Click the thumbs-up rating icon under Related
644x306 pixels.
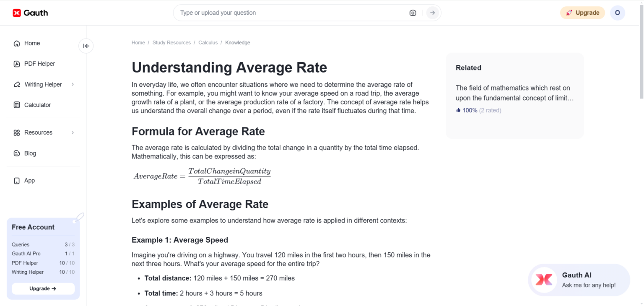pos(458,110)
